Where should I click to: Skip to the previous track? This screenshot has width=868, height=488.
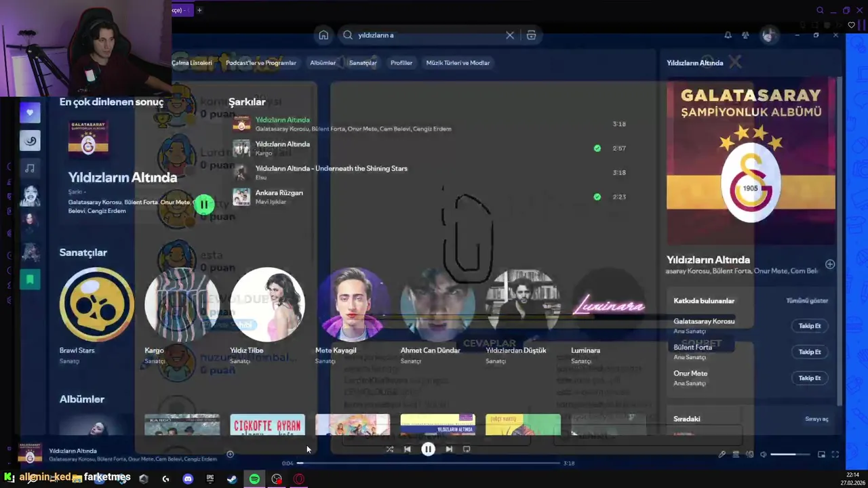pos(407,449)
